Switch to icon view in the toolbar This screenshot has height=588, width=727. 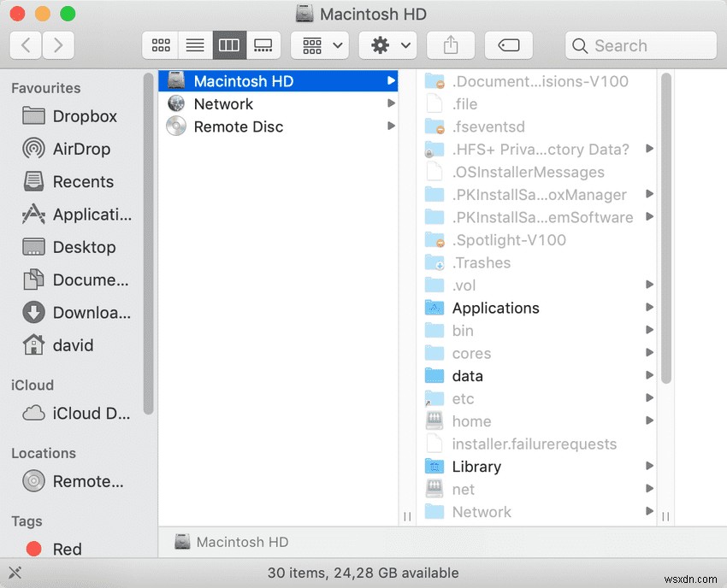[x=160, y=45]
